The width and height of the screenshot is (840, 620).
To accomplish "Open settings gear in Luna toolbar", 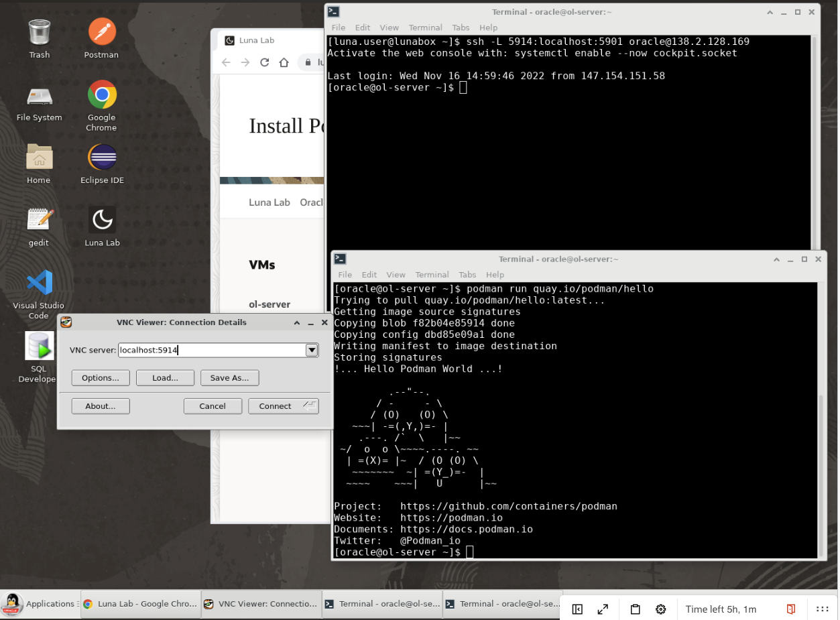I will (x=661, y=609).
